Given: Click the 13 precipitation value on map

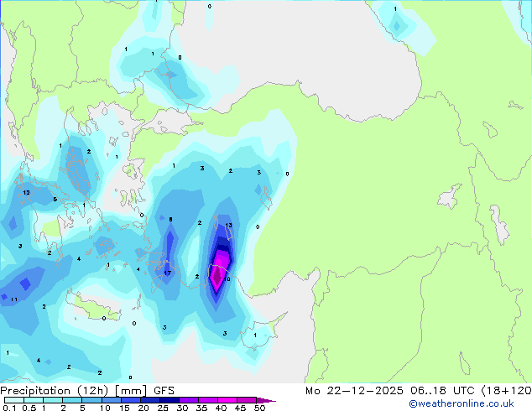Looking at the screenshot, I should (228, 225).
